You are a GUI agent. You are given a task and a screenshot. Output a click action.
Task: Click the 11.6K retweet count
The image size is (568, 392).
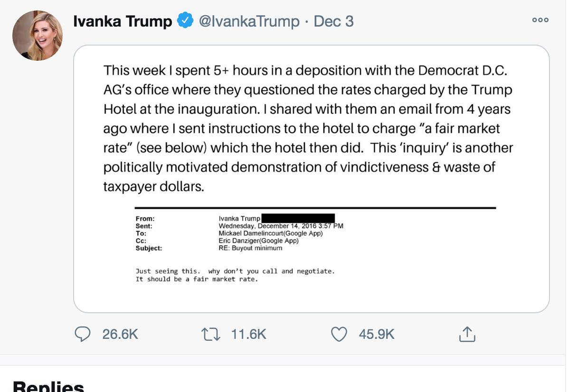pyautogui.click(x=248, y=334)
